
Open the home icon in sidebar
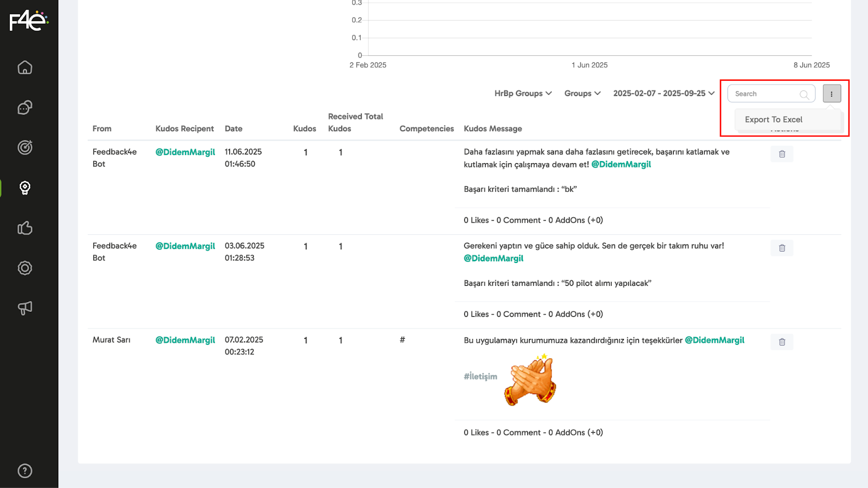(25, 68)
